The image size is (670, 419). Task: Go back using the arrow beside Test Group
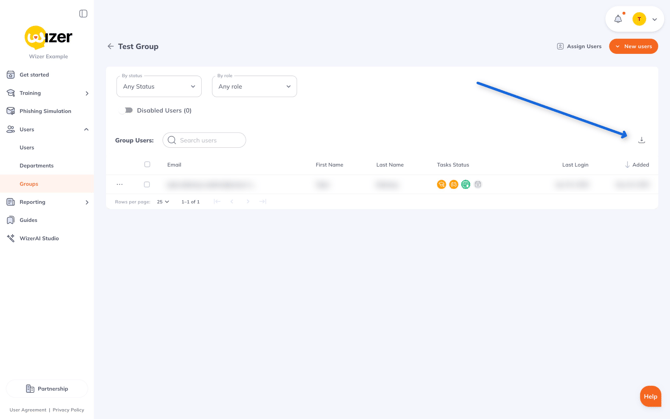(x=111, y=46)
